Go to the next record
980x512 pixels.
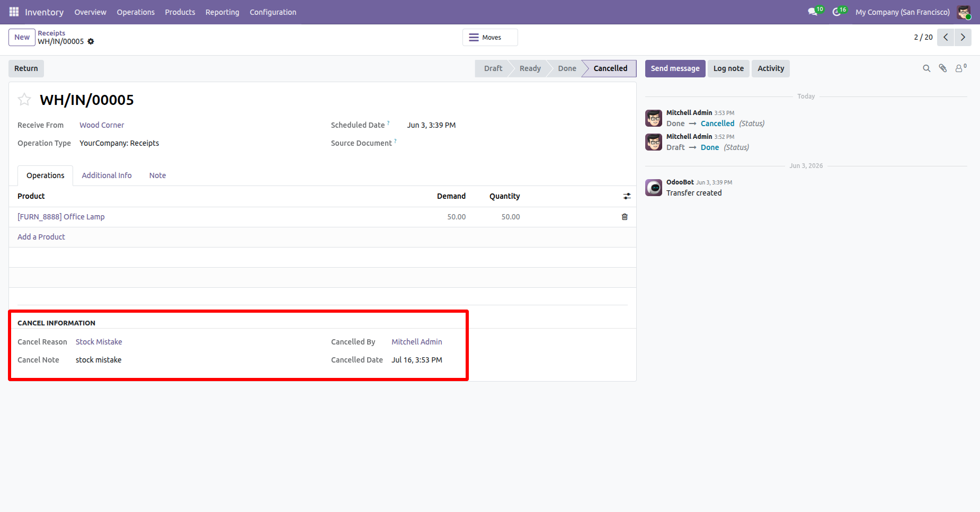coord(963,37)
